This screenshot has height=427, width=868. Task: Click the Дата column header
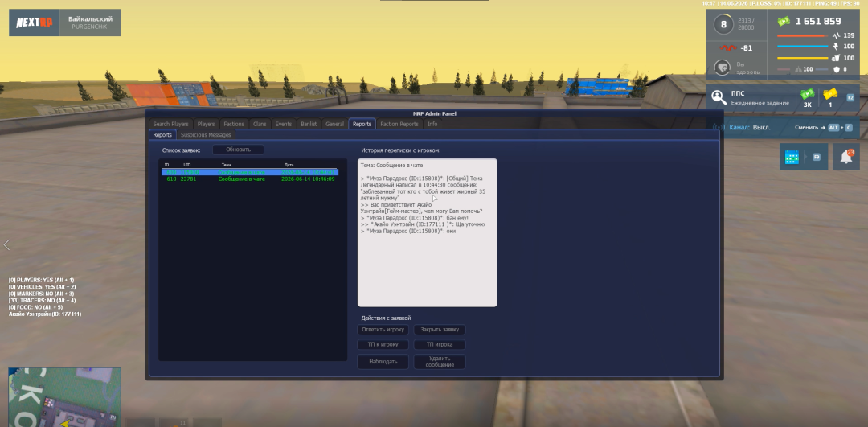pos(289,165)
